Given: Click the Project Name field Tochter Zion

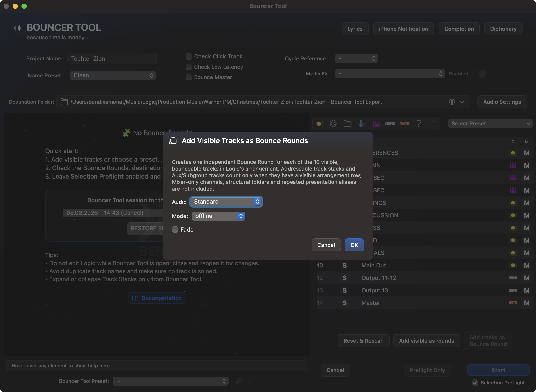Looking at the screenshot, I should (x=112, y=59).
